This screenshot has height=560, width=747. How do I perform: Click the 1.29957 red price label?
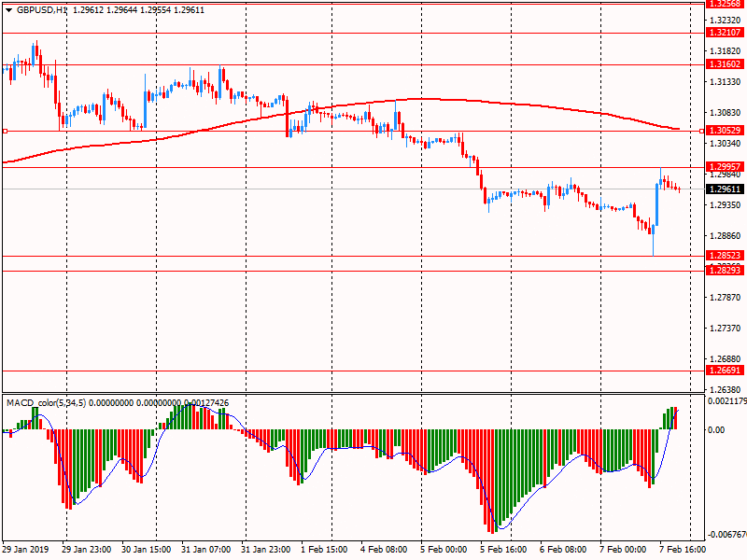coord(726,167)
